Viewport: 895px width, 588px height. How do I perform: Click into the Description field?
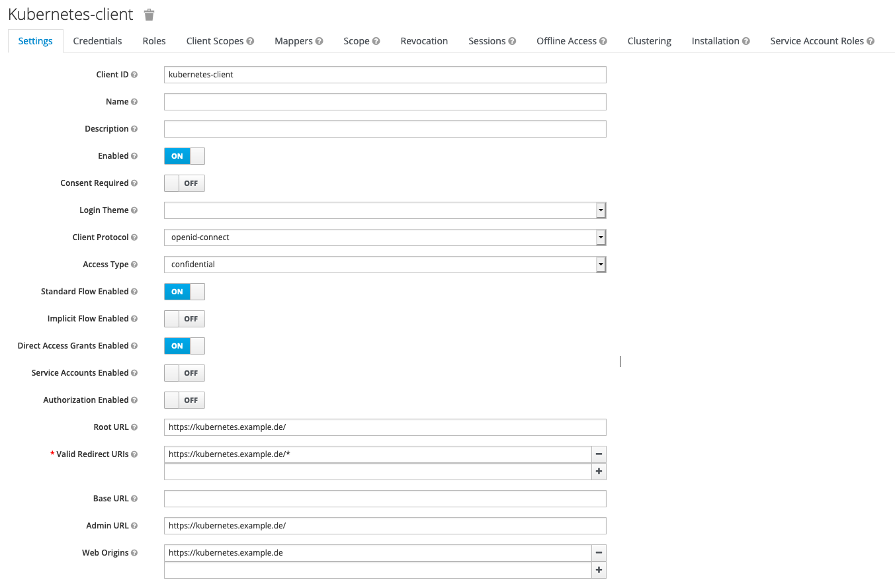point(385,129)
